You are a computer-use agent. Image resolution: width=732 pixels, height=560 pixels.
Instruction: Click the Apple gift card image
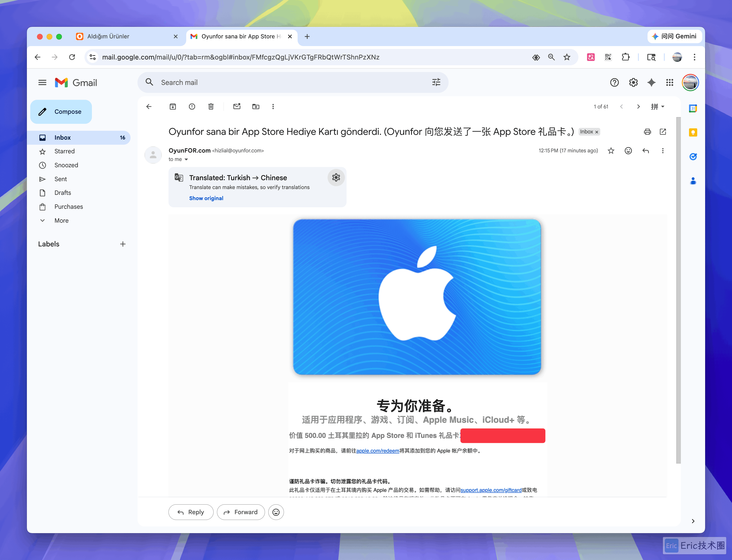pyautogui.click(x=417, y=297)
